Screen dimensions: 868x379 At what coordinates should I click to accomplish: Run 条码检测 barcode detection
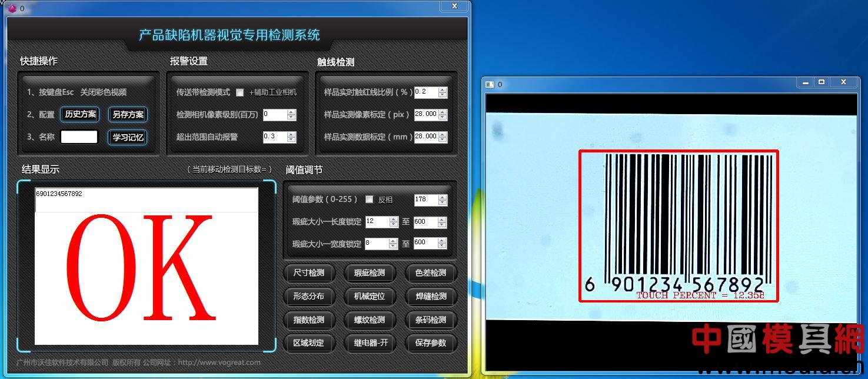click(x=431, y=320)
